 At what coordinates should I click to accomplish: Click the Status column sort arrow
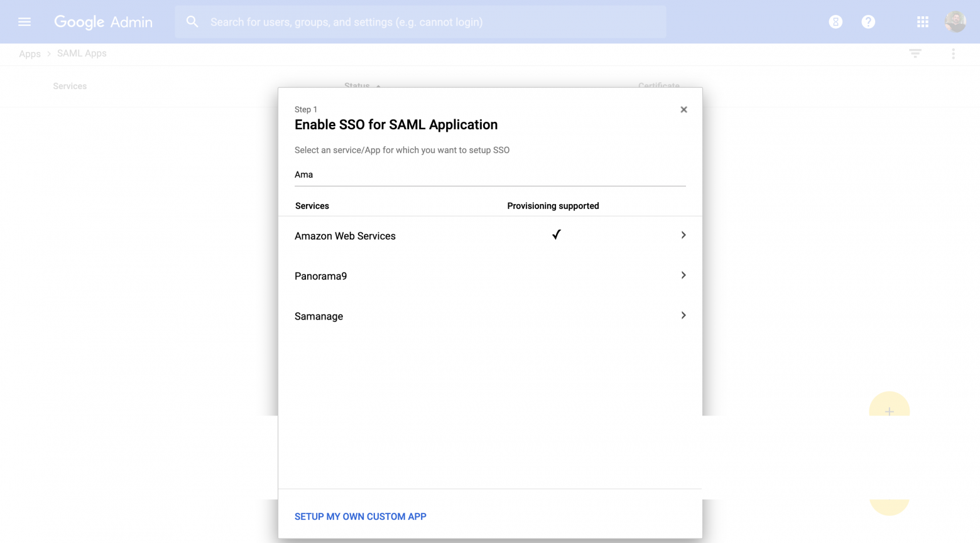378,87
